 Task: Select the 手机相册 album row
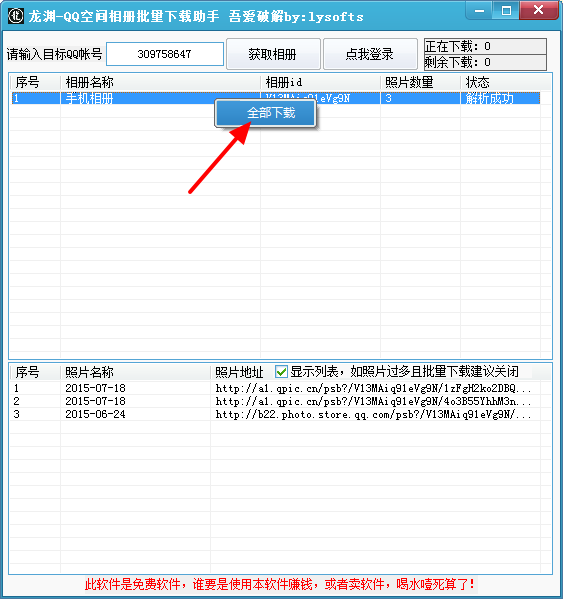[x=275, y=98]
